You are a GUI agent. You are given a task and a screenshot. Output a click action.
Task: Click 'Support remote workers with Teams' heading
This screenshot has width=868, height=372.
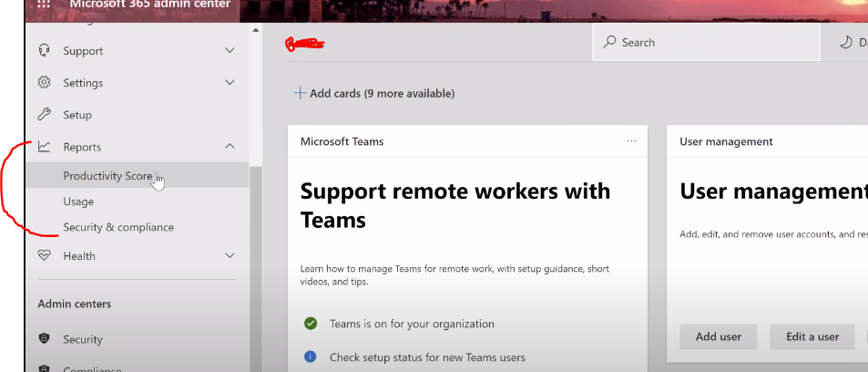(455, 205)
